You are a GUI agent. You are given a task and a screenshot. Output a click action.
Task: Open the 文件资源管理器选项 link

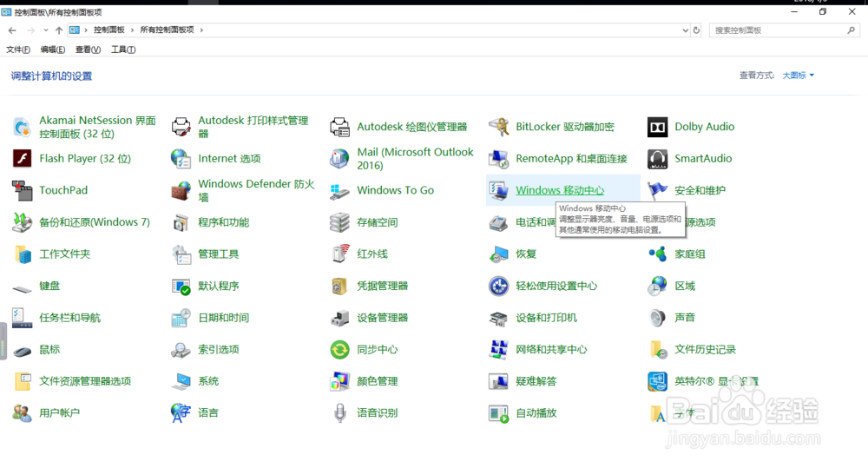coord(85,381)
